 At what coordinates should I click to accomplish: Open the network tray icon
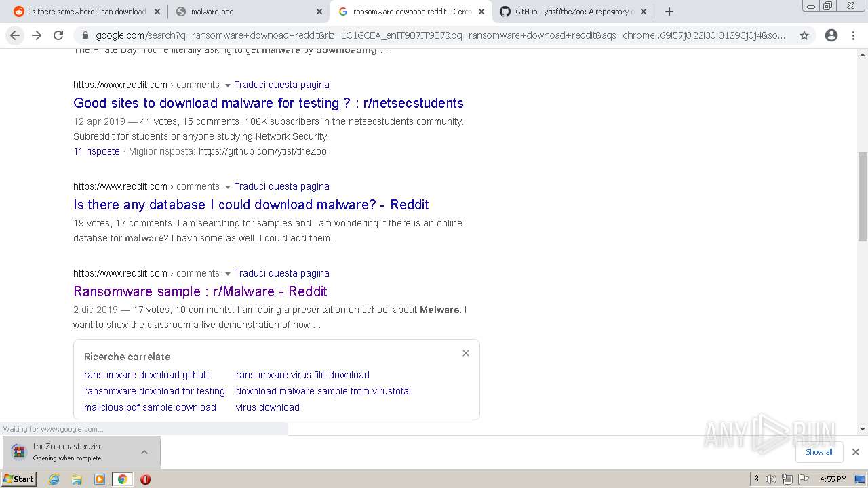pos(787,479)
